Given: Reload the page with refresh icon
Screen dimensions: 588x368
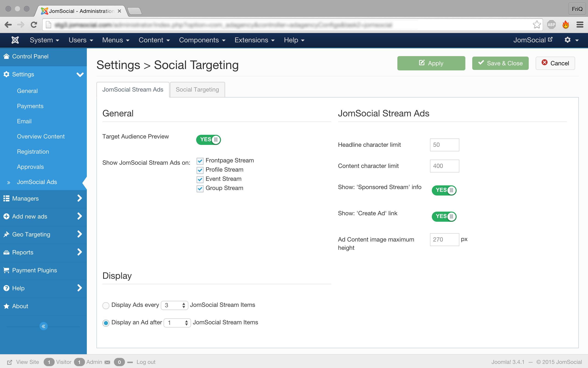Looking at the screenshot, I should [x=34, y=25].
